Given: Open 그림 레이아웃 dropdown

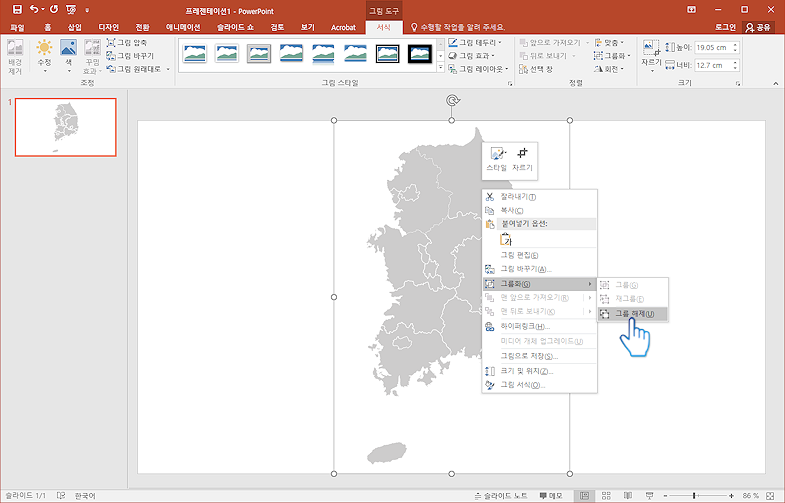Looking at the screenshot, I should (x=478, y=69).
